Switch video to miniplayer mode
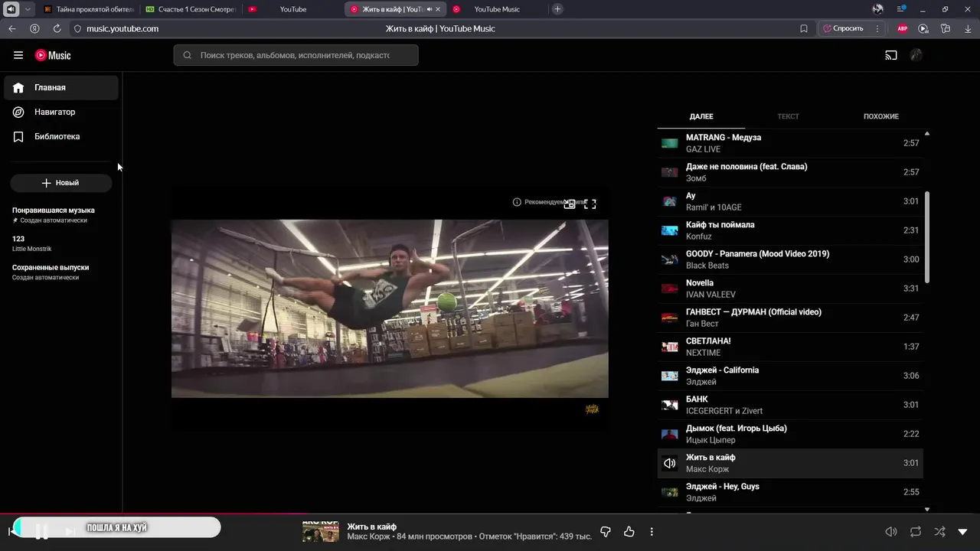This screenshot has width=980, height=551. click(x=570, y=204)
